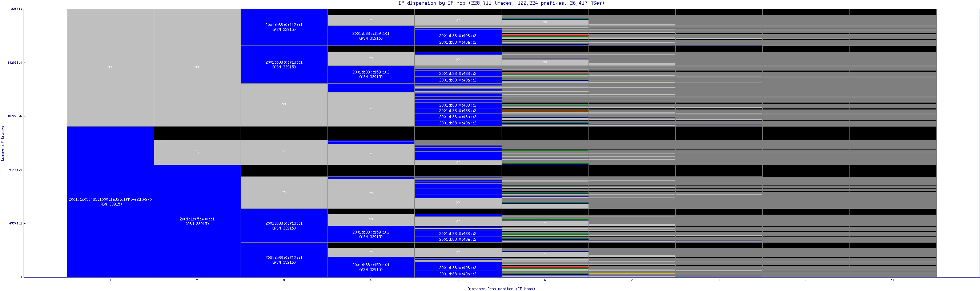Click the y-axis value 182968.8
980x291 pixels.
pos(15,63)
